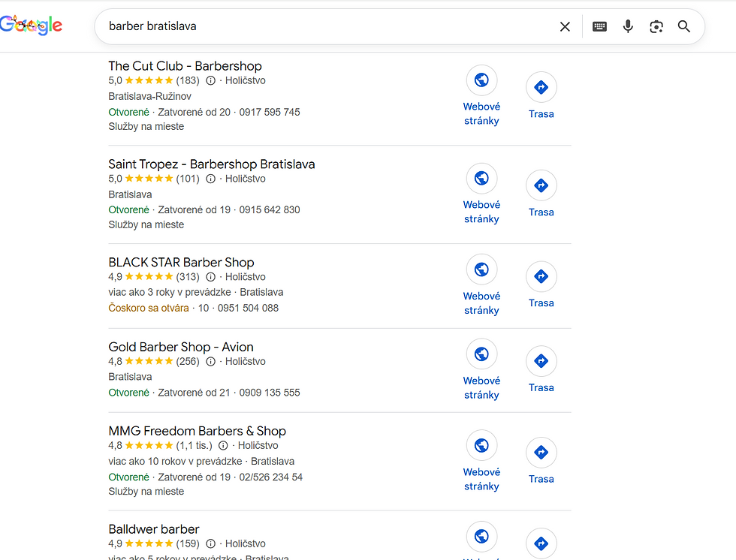
Task: Clear the search box with the X icon
Action: point(565,26)
